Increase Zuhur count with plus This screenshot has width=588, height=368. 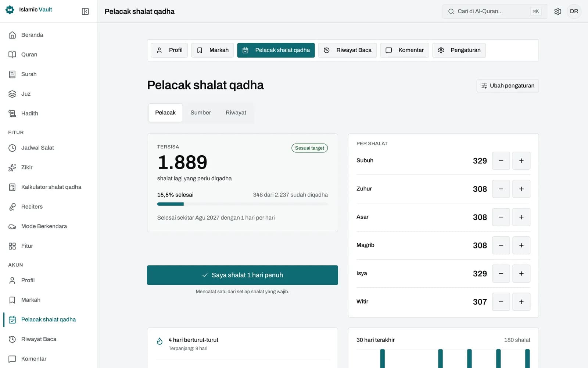521,189
